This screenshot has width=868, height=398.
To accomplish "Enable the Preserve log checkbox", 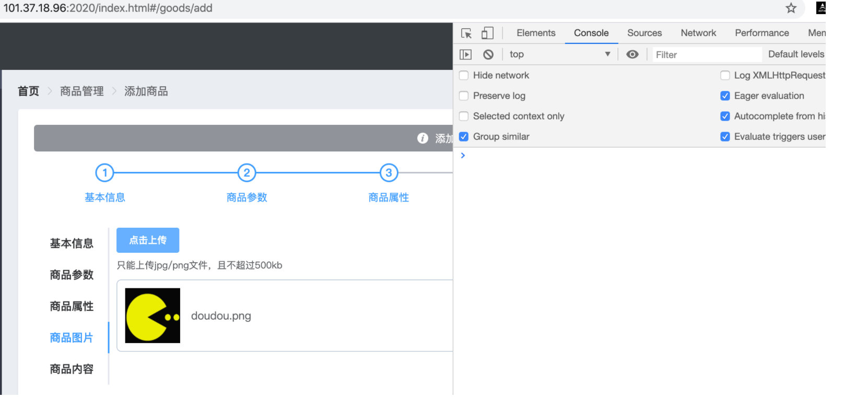I will 464,96.
